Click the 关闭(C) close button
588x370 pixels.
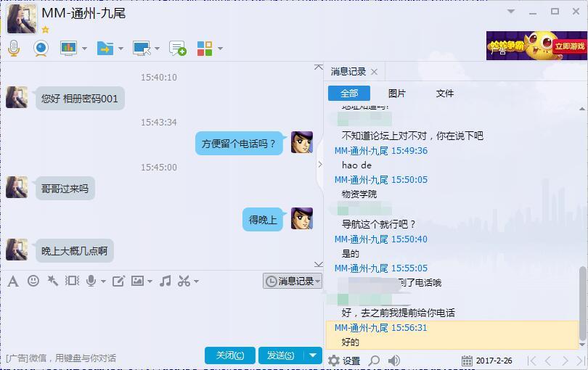(230, 355)
